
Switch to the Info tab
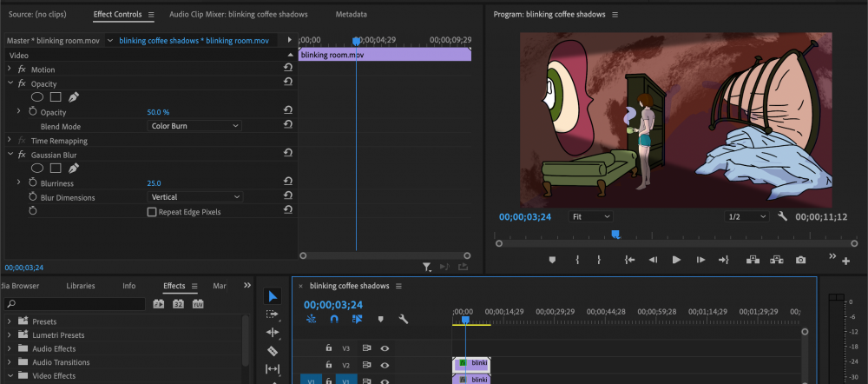(x=129, y=286)
